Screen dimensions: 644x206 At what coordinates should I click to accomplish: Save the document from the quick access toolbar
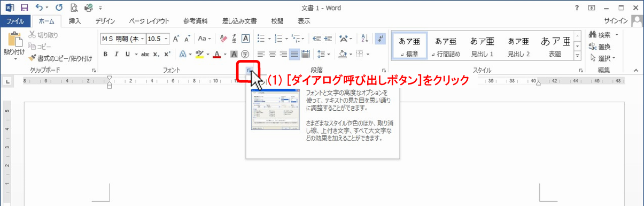(25, 8)
